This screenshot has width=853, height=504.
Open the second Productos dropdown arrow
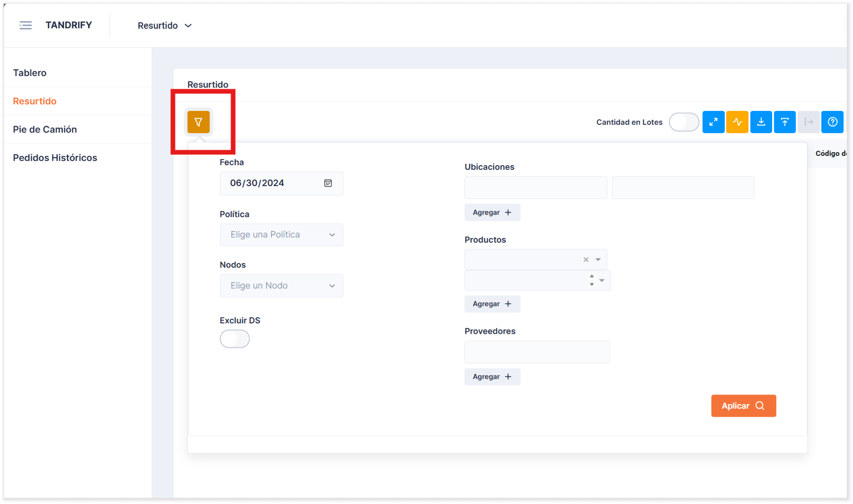602,280
